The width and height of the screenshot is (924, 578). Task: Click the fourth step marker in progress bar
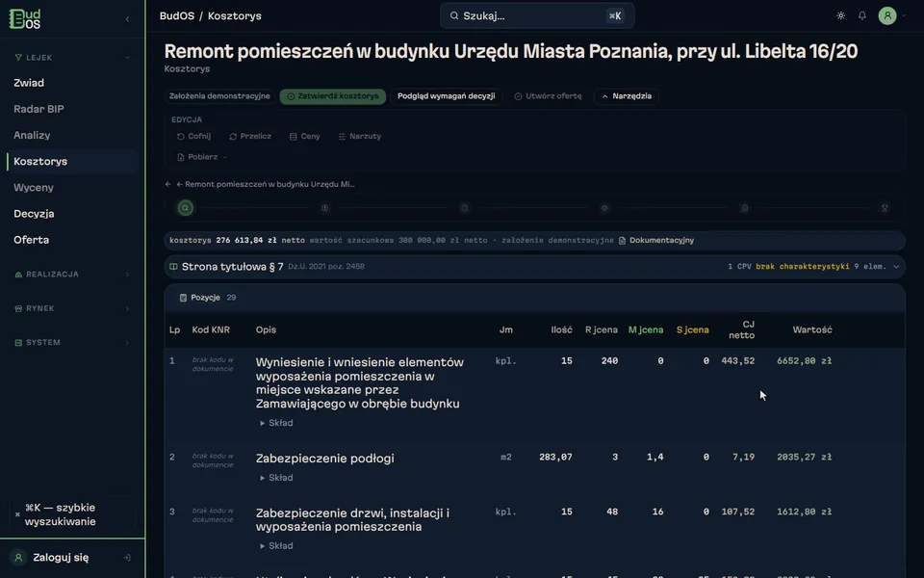(604, 208)
